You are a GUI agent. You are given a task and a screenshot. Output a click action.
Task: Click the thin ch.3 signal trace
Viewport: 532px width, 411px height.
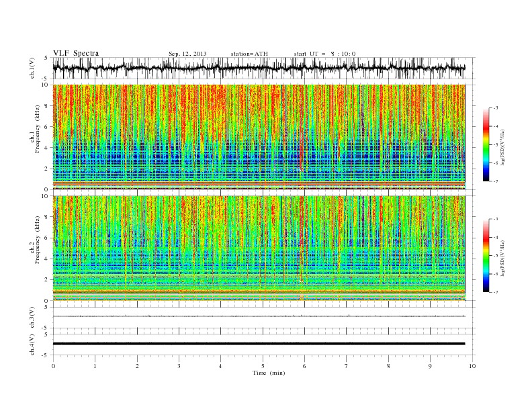(x=259, y=316)
